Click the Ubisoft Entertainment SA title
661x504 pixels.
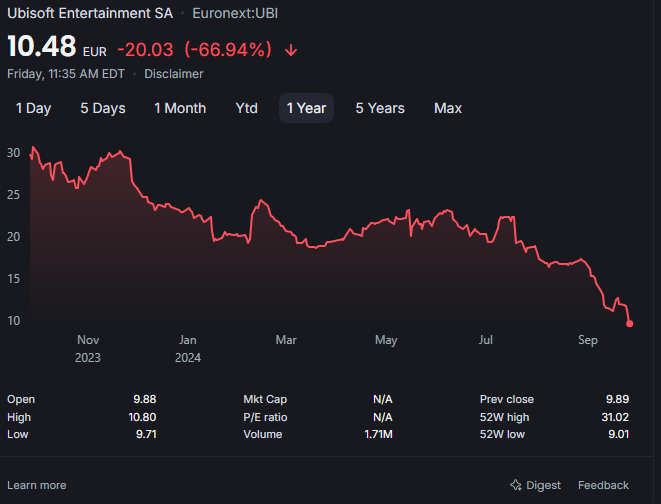pyautogui.click(x=90, y=13)
